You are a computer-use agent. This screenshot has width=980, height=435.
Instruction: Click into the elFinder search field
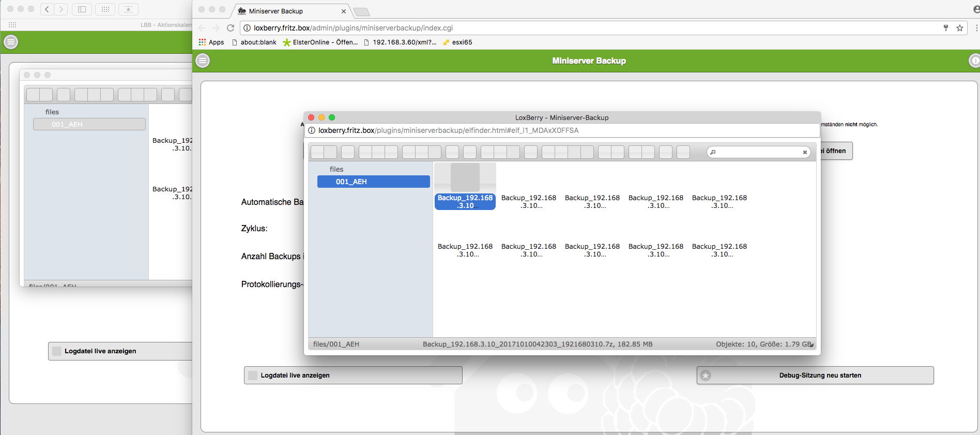click(x=759, y=152)
